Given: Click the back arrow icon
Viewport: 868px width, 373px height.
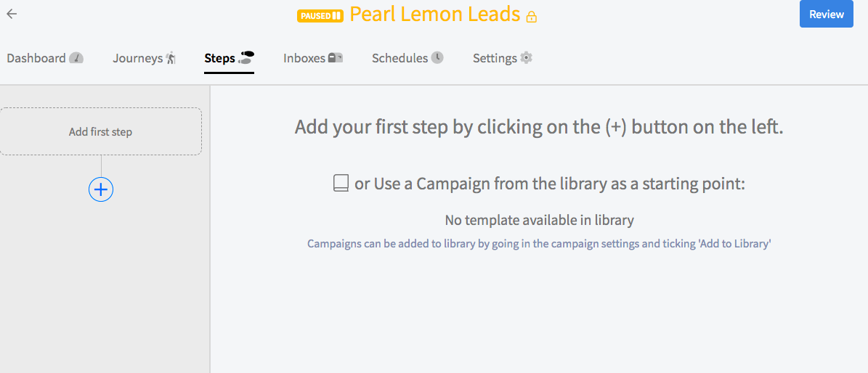Looking at the screenshot, I should pyautogui.click(x=12, y=15).
